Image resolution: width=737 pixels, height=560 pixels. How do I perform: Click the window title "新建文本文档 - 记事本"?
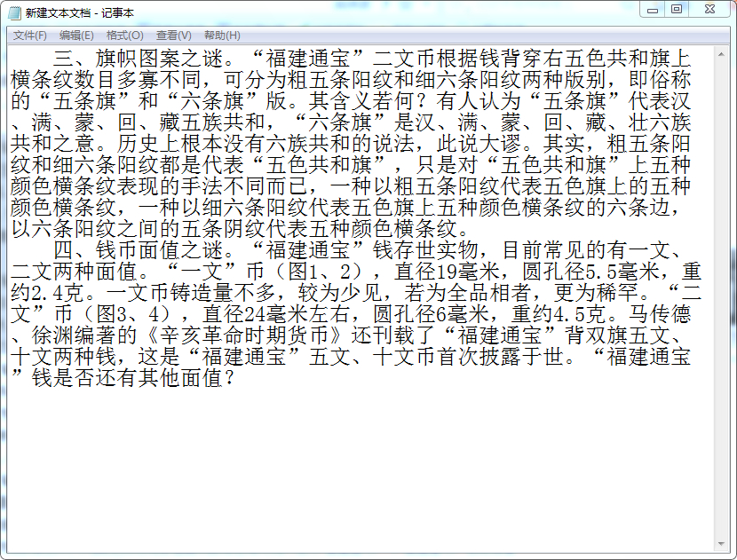(79, 12)
